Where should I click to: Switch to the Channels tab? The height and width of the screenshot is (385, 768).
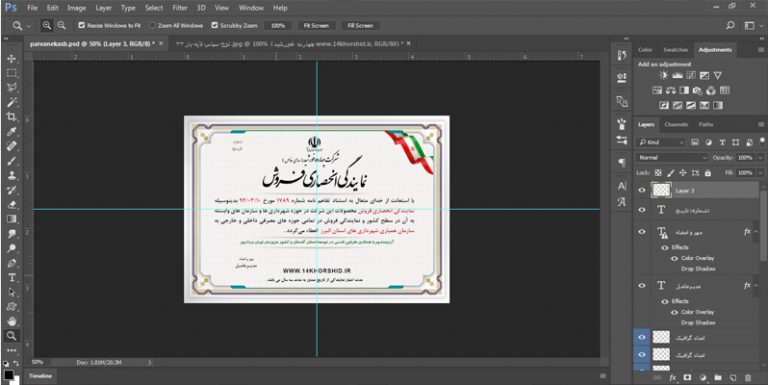point(676,124)
